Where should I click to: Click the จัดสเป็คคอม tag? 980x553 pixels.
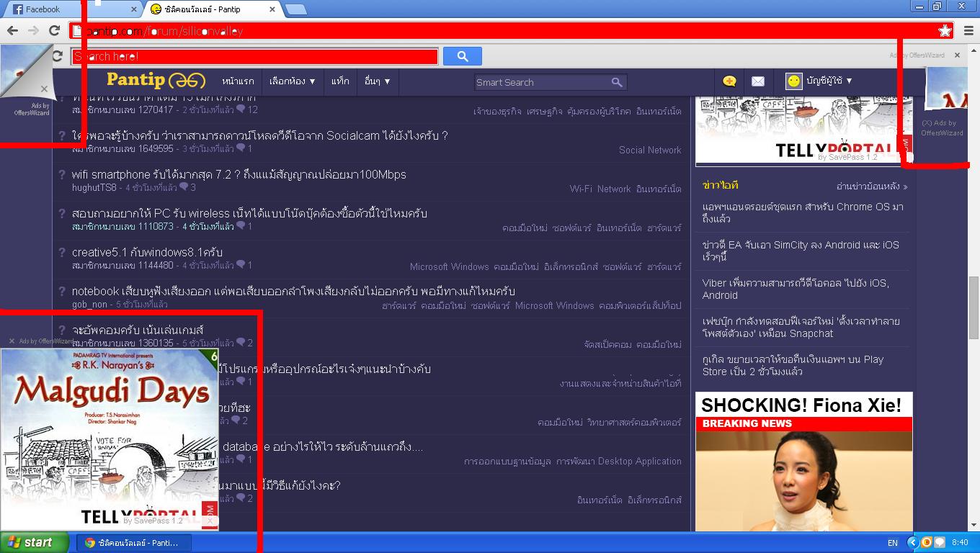click(x=607, y=344)
